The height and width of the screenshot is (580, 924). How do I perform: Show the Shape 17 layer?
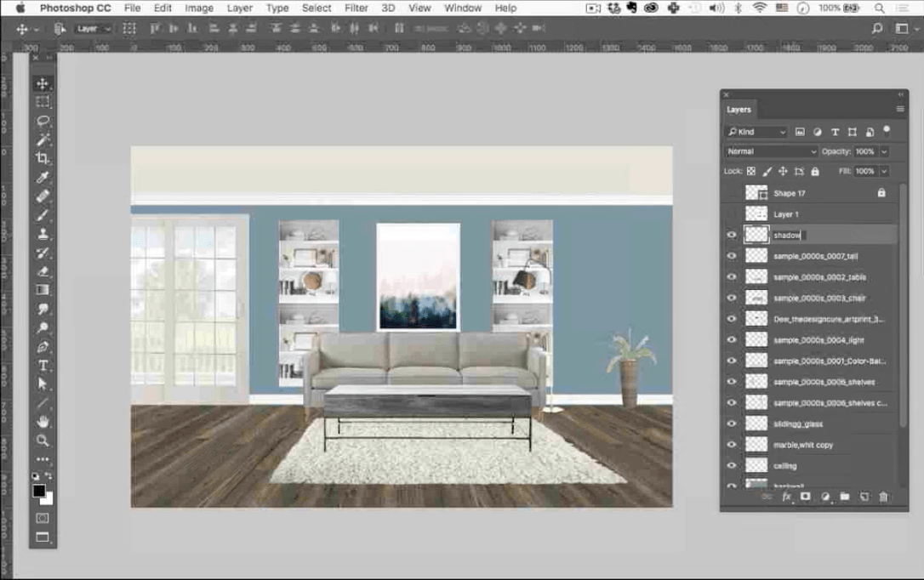[x=732, y=193]
